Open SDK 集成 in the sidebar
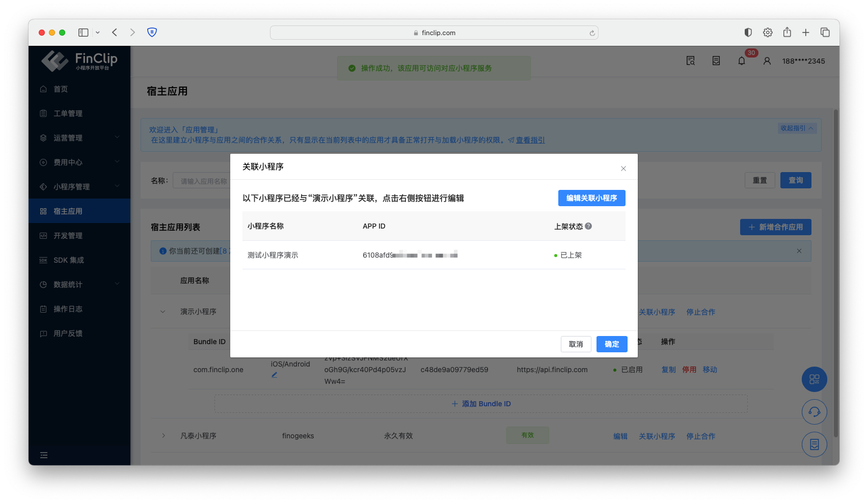 68,260
